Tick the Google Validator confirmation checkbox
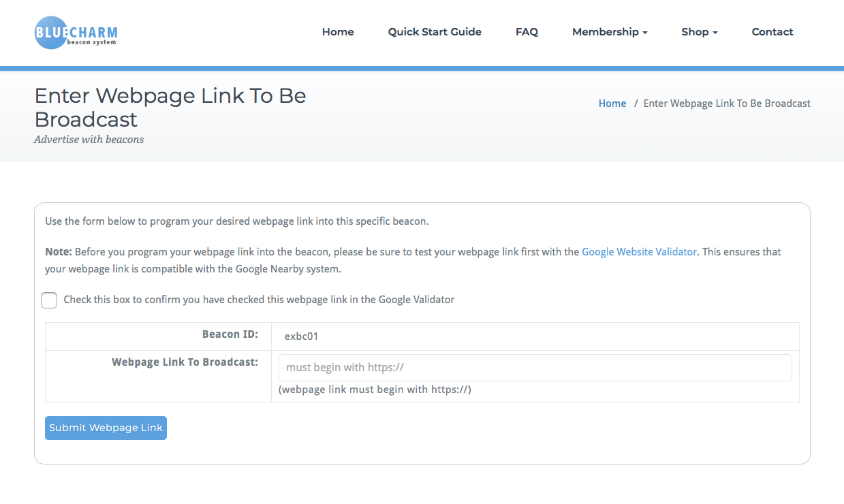Screen dimensions: 844x504 (x=49, y=300)
